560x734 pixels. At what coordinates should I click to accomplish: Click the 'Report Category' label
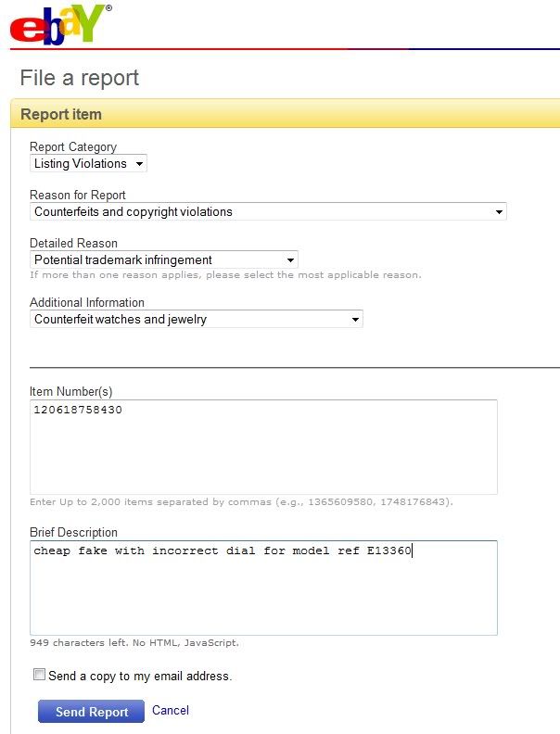tap(73, 147)
